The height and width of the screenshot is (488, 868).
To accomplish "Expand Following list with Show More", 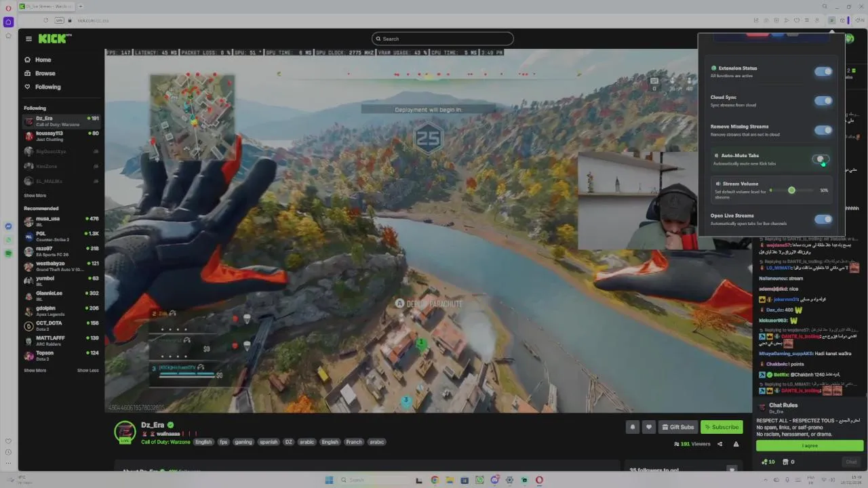I will [35, 195].
